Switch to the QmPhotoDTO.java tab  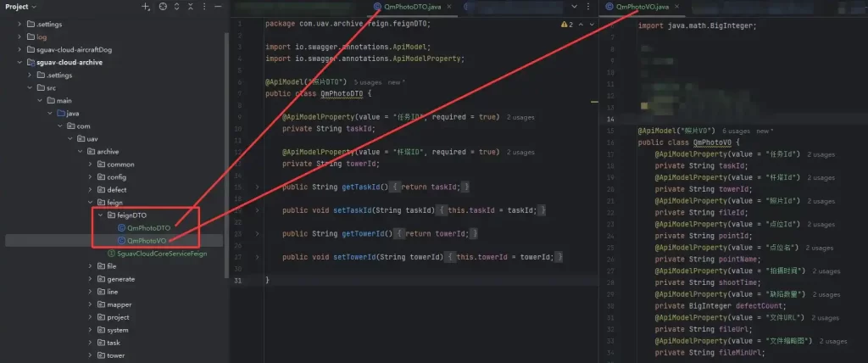[x=412, y=7]
